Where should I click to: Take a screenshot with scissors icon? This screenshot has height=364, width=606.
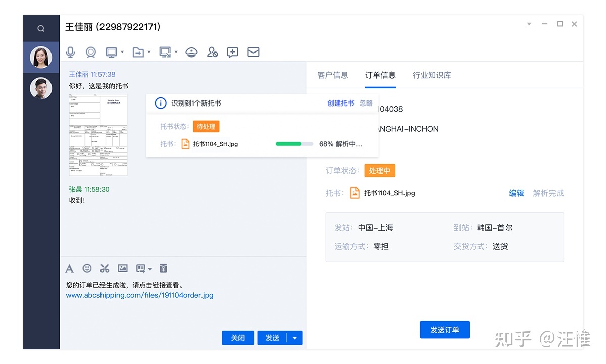tap(105, 268)
